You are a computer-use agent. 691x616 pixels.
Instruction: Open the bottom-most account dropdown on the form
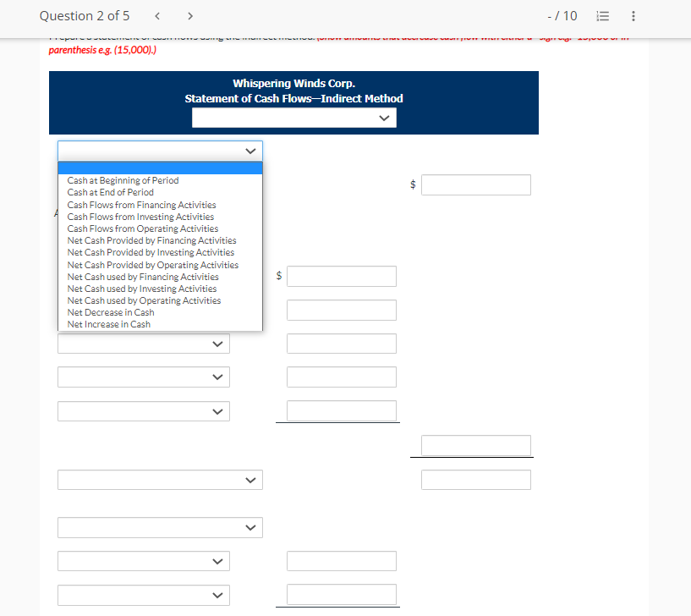(x=144, y=595)
